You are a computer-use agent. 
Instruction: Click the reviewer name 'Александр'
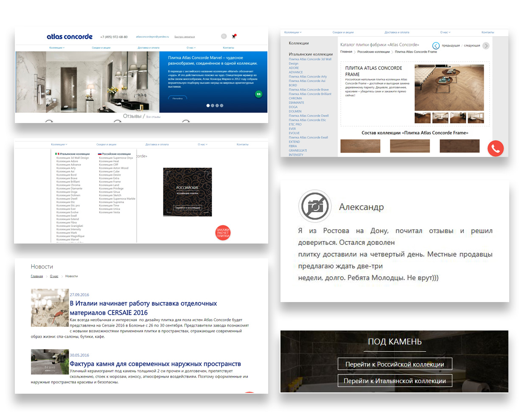tap(362, 207)
